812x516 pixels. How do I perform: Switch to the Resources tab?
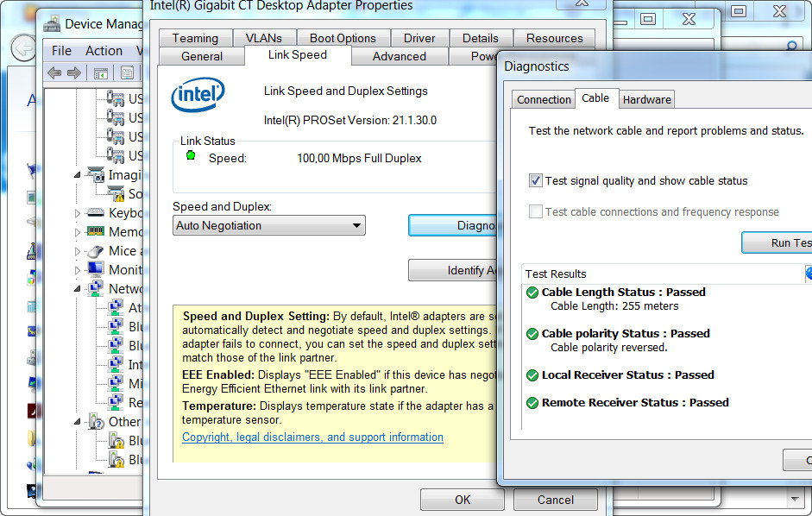(555, 38)
